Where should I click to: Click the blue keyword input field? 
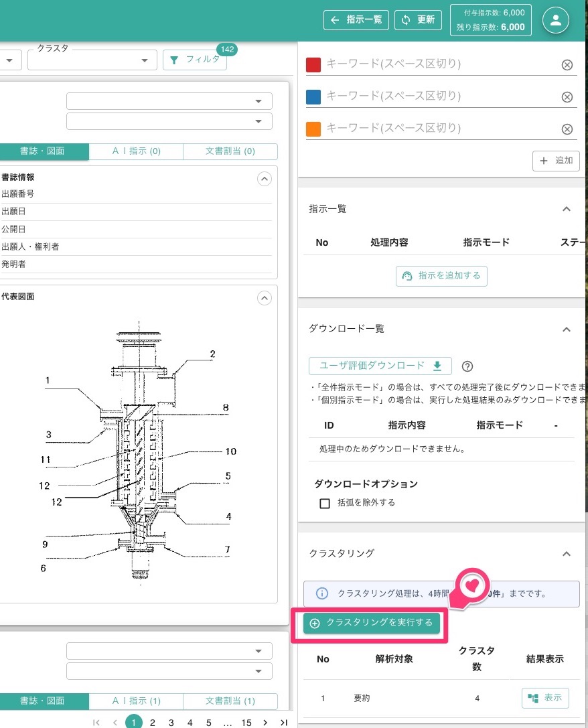click(x=441, y=96)
